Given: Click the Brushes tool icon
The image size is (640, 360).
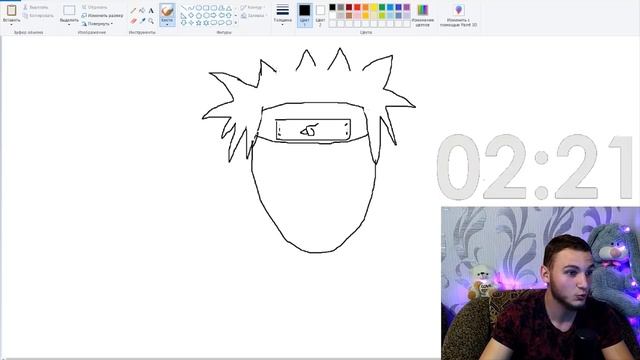Looking at the screenshot, I should click(x=167, y=11).
